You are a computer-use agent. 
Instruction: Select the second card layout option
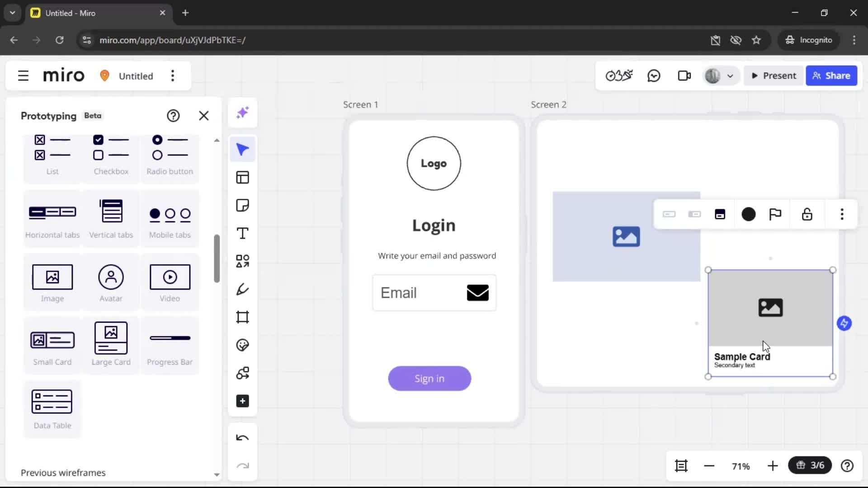(694, 214)
